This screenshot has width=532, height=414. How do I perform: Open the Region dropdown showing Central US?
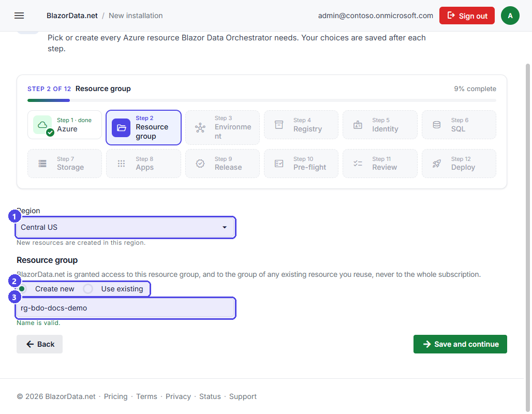(126, 227)
